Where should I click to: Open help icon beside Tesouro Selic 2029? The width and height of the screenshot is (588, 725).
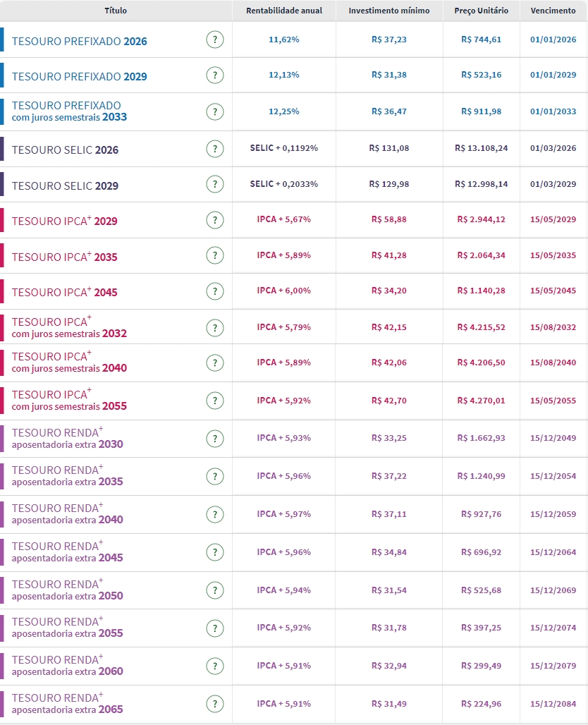tap(215, 185)
